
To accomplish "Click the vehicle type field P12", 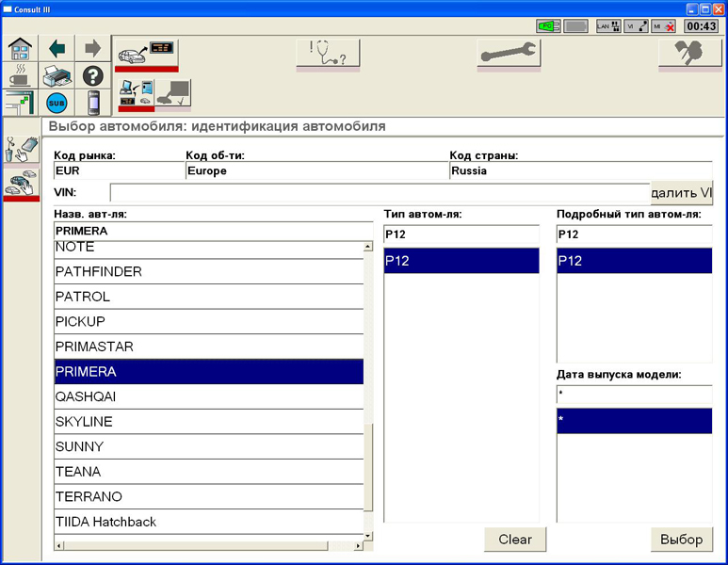I will 461,234.
